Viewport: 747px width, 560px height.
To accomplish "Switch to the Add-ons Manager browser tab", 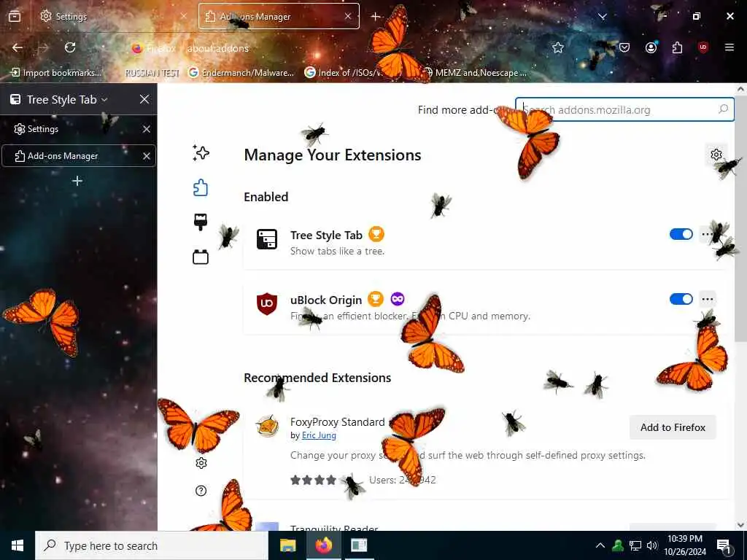I will tap(279, 17).
